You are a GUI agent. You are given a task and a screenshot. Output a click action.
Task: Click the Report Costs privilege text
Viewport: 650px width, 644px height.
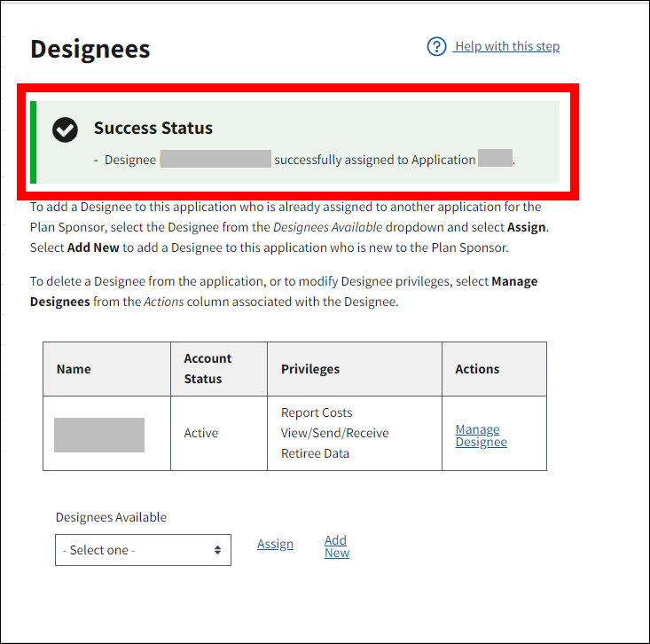pyautogui.click(x=317, y=412)
